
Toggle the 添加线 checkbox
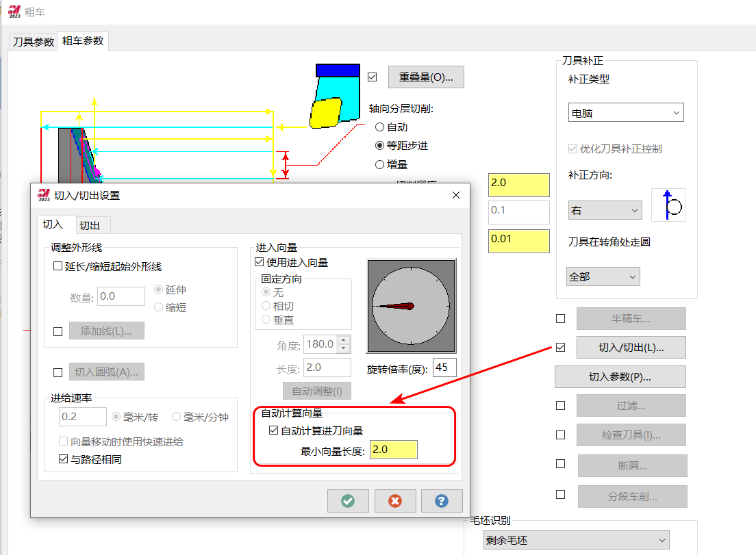(58, 331)
